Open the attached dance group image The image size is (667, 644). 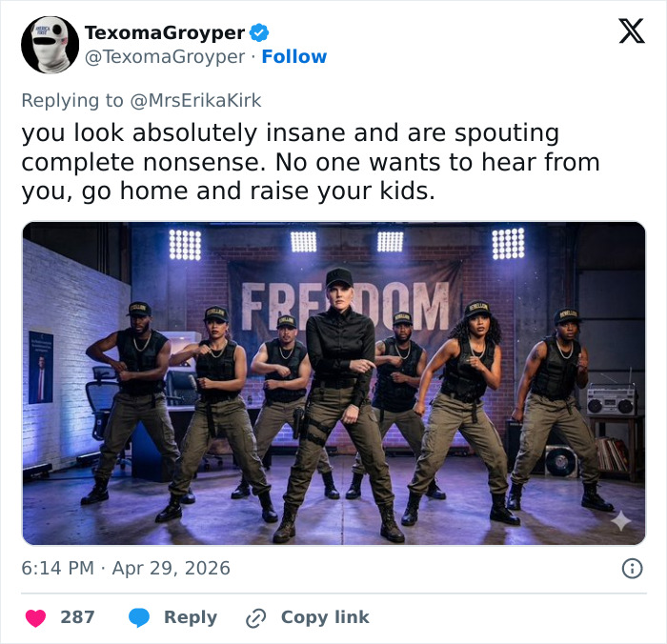(333, 383)
